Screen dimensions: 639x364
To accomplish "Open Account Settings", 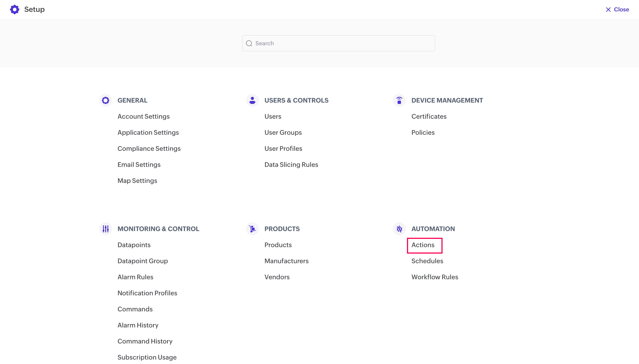I will pyautogui.click(x=143, y=116).
